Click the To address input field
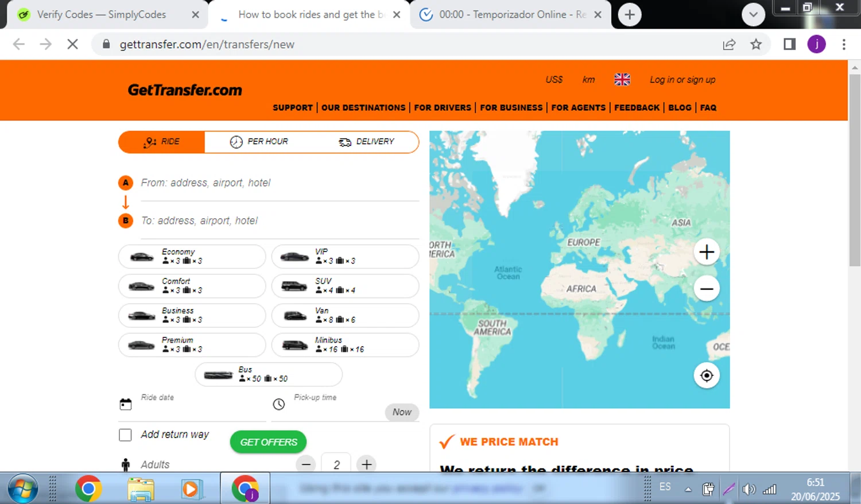 pyautogui.click(x=280, y=221)
